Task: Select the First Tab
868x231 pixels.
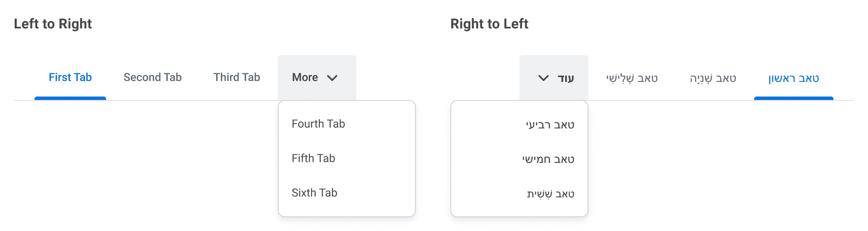Action: [70, 78]
